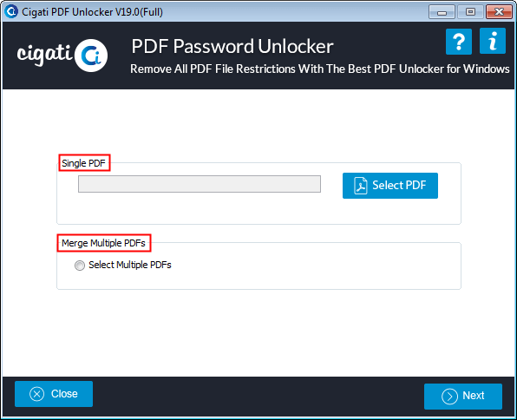Click the circled X icon on Close
The height and width of the screenshot is (420, 517).
[36, 394]
